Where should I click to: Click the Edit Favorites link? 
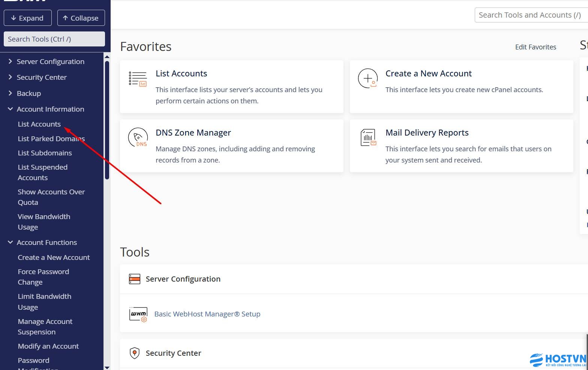point(535,47)
